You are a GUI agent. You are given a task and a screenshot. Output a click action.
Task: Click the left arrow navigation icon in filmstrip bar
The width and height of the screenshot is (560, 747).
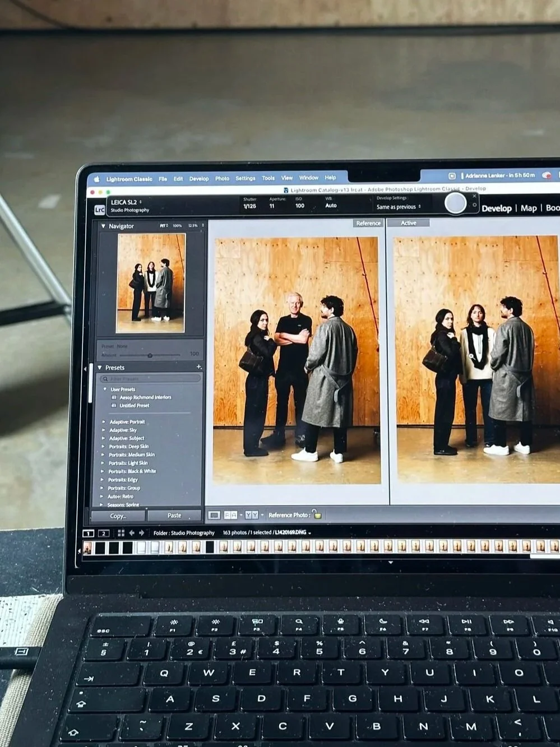pyautogui.click(x=132, y=533)
